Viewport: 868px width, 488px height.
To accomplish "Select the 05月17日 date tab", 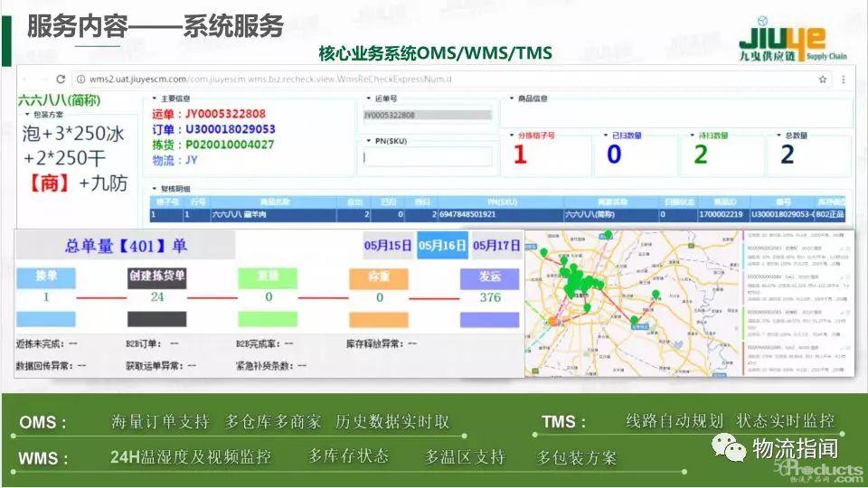I will (496, 245).
